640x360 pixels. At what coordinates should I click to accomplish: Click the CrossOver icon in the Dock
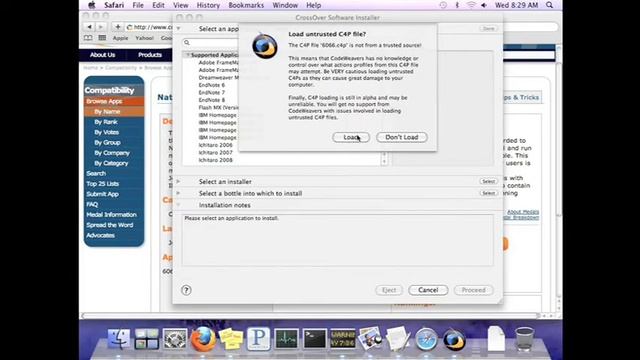(454, 339)
